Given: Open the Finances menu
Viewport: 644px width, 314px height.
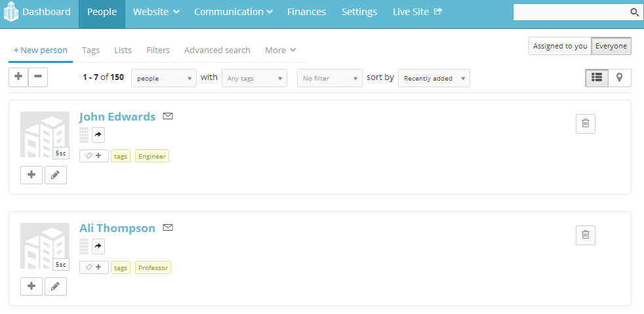Looking at the screenshot, I should [x=306, y=12].
